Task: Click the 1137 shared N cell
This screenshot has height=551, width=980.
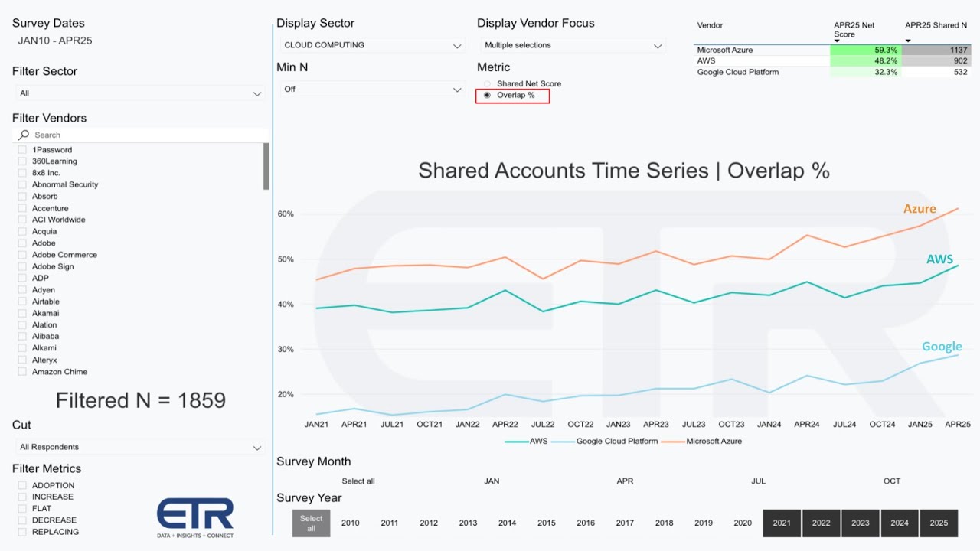Action: (936, 51)
